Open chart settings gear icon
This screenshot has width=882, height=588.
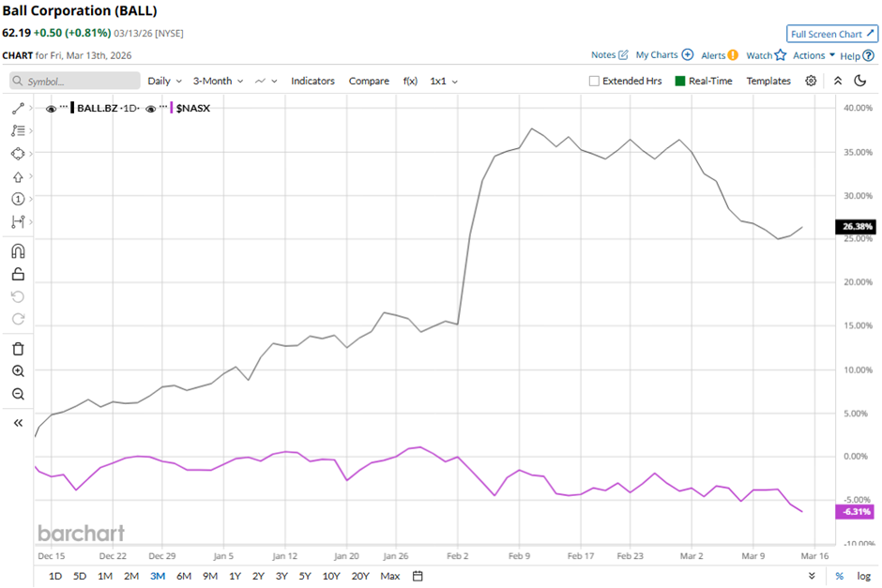[x=811, y=81]
